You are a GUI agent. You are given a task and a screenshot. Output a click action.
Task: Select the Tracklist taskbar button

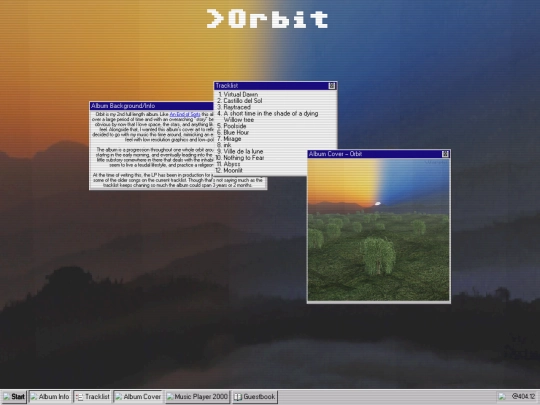tap(92, 397)
